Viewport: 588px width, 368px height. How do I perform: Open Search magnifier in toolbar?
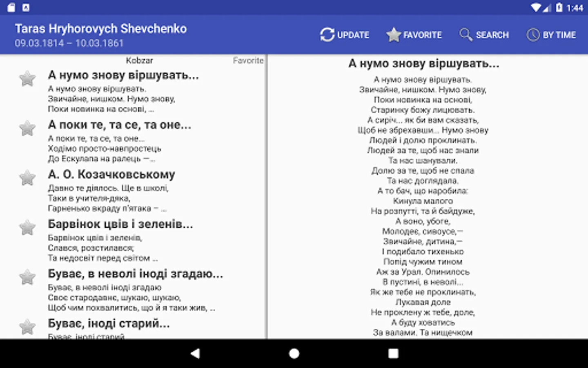click(465, 35)
